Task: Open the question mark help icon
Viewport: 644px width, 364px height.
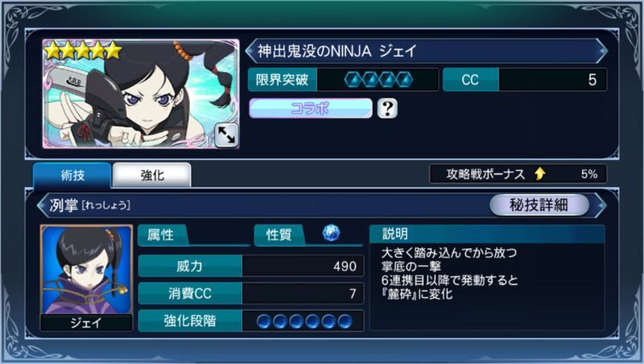Action: click(x=387, y=109)
